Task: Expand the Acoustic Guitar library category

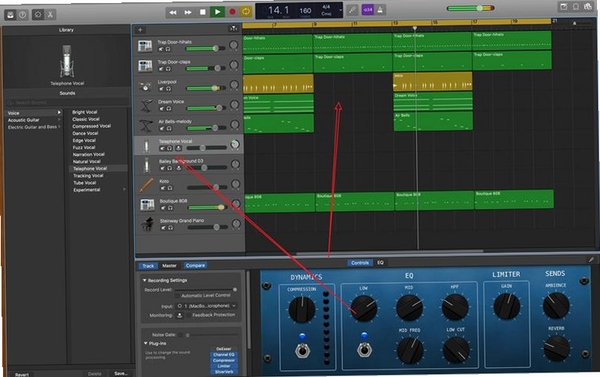Action: [x=59, y=120]
